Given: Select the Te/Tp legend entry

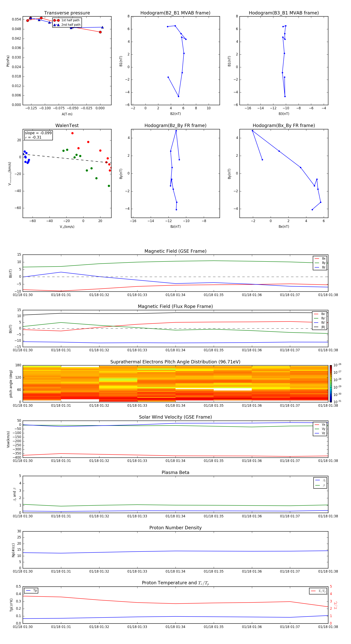Looking at the screenshot, I should 318,591.
